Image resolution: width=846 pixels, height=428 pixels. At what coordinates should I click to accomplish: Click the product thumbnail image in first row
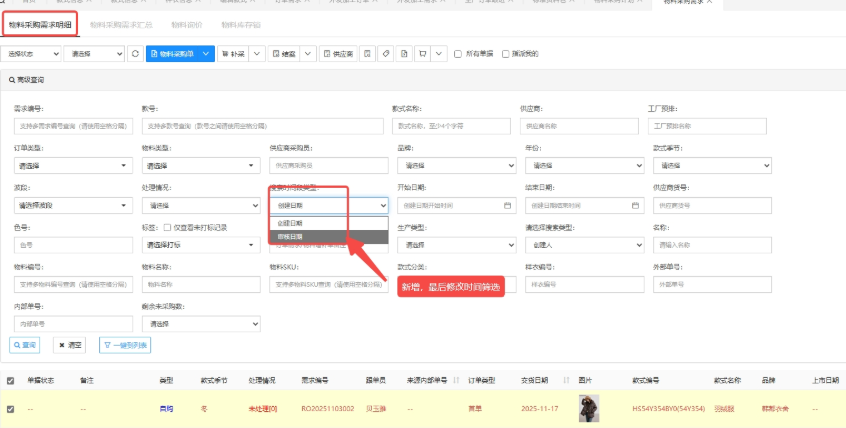[588, 408]
